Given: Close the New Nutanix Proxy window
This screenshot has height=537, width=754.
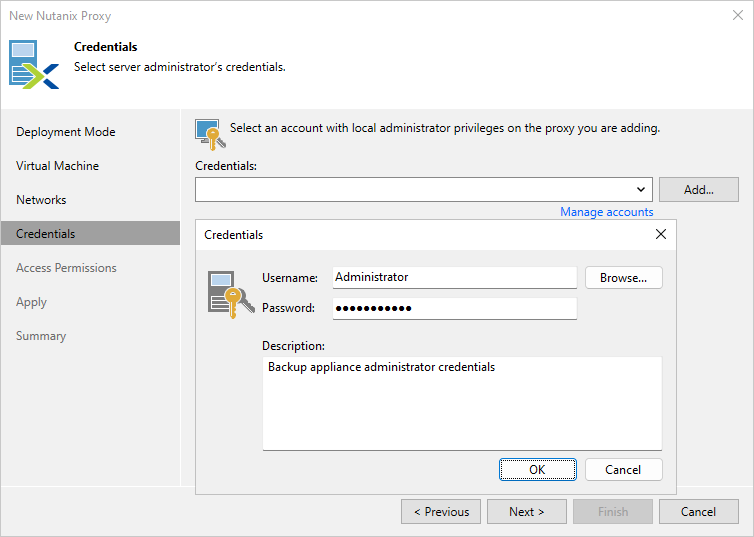Looking at the screenshot, I should [x=738, y=15].
